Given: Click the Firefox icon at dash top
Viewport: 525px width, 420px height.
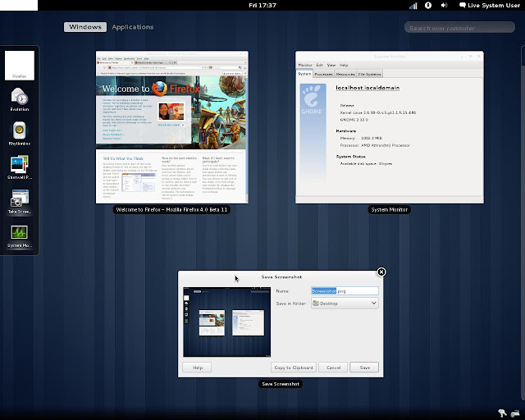Looking at the screenshot, I should tap(20, 64).
